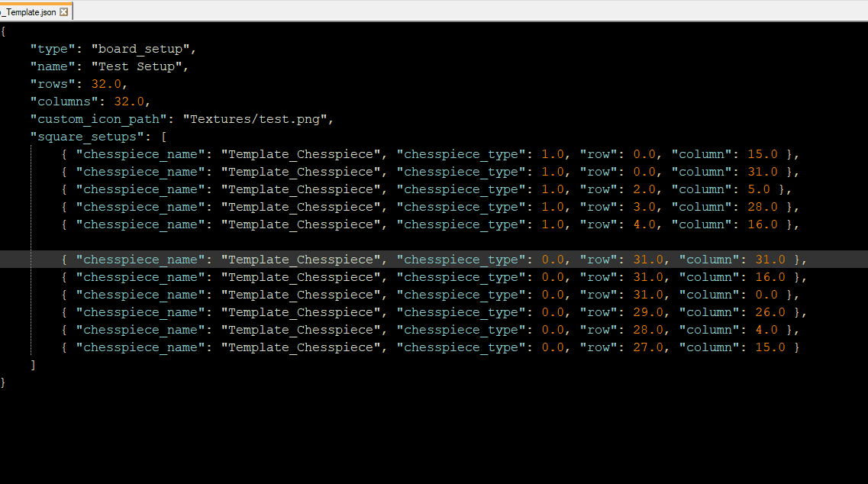Viewport: 868px width, 484px height.
Task: Click the opening bracket after "square_setups"
Action: [164, 137]
